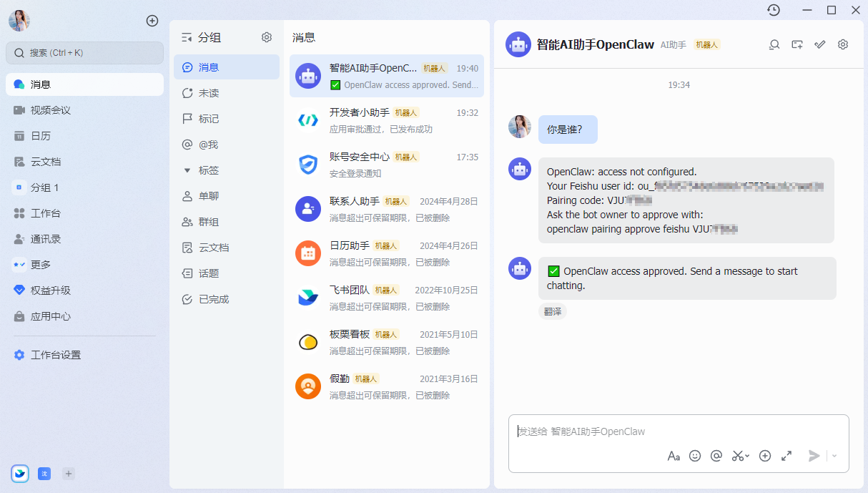Open the 飞书团队 conversation
The height and width of the screenshot is (493, 868).
tap(387, 298)
